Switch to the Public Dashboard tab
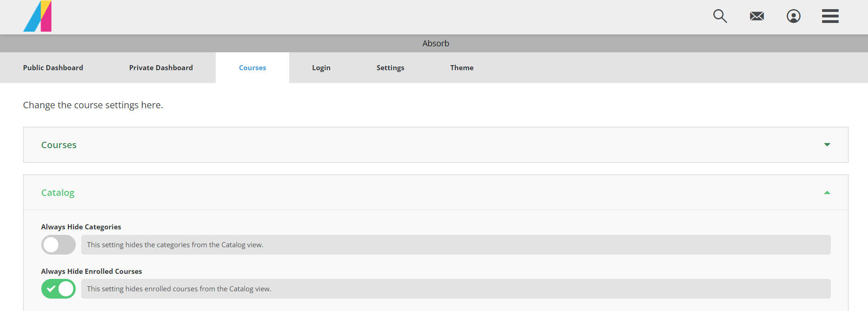Viewport: 868px width, 311px height. tap(53, 67)
